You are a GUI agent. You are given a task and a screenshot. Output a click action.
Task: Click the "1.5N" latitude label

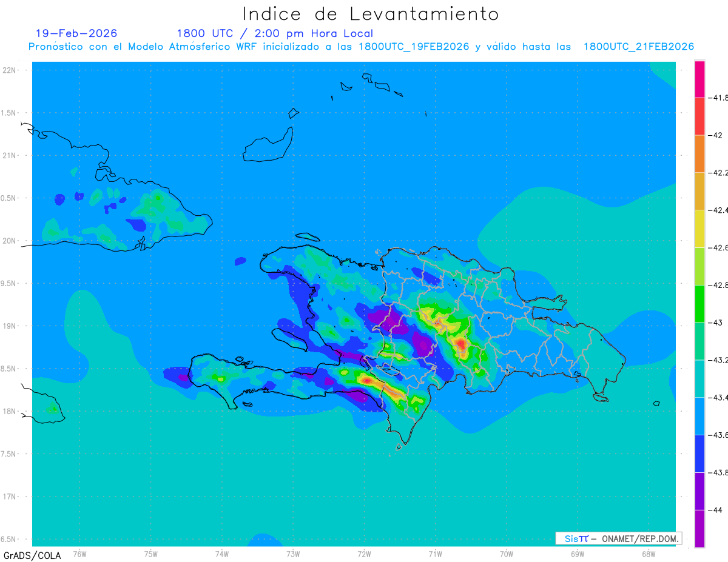(8, 113)
